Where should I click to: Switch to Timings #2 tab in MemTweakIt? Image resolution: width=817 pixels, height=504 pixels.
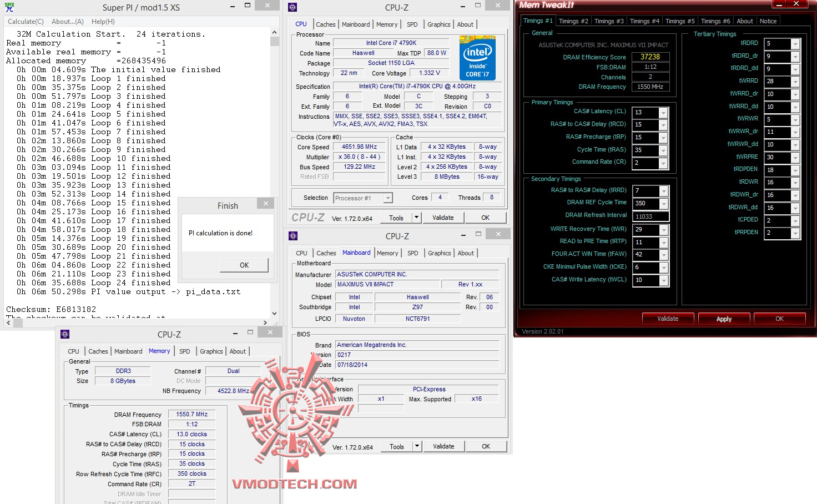point(573,21)
